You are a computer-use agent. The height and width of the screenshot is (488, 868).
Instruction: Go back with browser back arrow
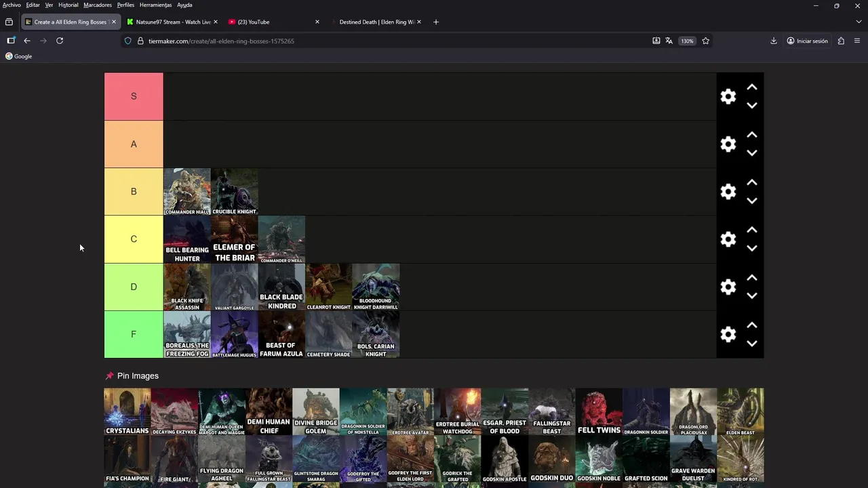point(27,41)
